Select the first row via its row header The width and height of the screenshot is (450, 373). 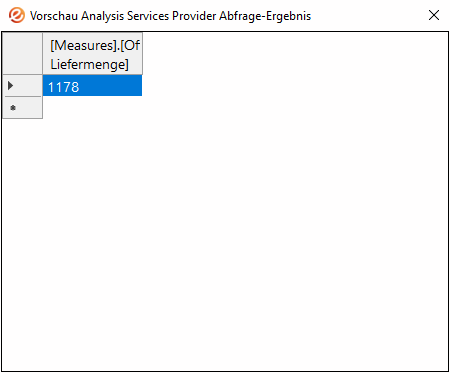[22, 86]
